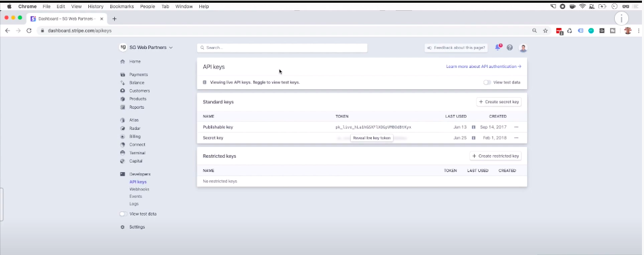Click Publishable key info icon near Jan 13

(473, 127)
